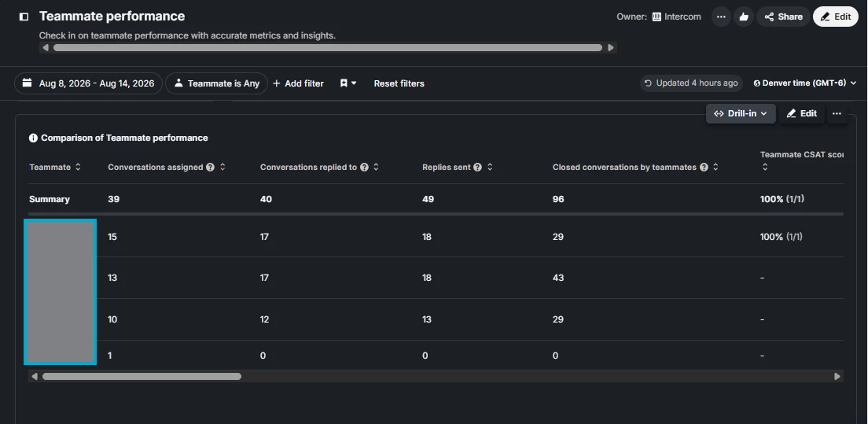This screenshot has height=424, width=868.
Task: Click the top scrollbar left arrow
Action: pyautogui.click(x=46, y=48)
